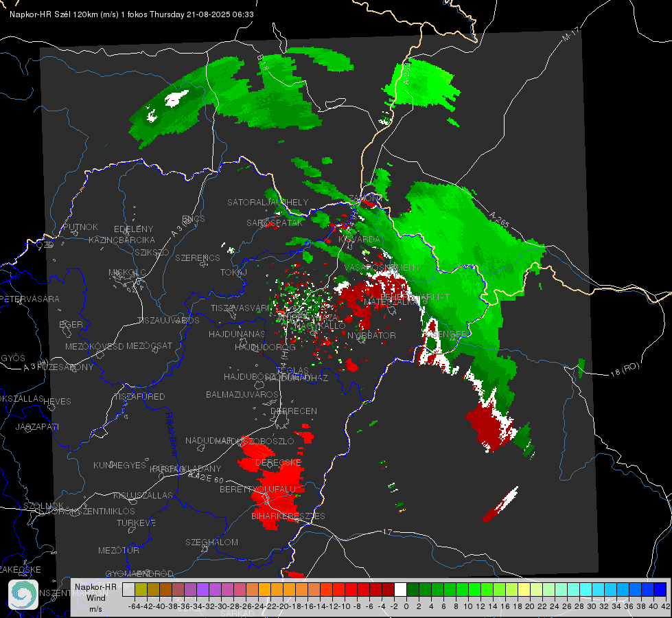Click the Napkor-HR Wind m/s legend label

pos(95,597)
